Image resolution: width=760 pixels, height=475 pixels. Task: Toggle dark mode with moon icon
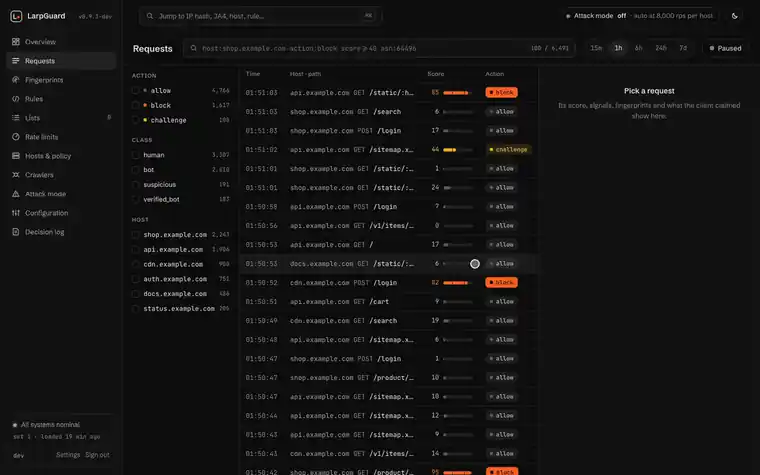[735, 16]
